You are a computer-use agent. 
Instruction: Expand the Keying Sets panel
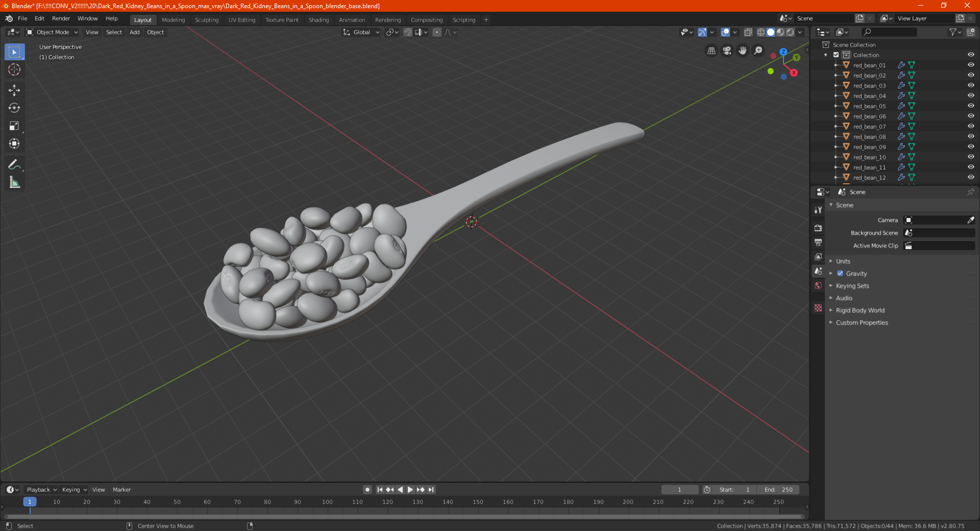852,285
